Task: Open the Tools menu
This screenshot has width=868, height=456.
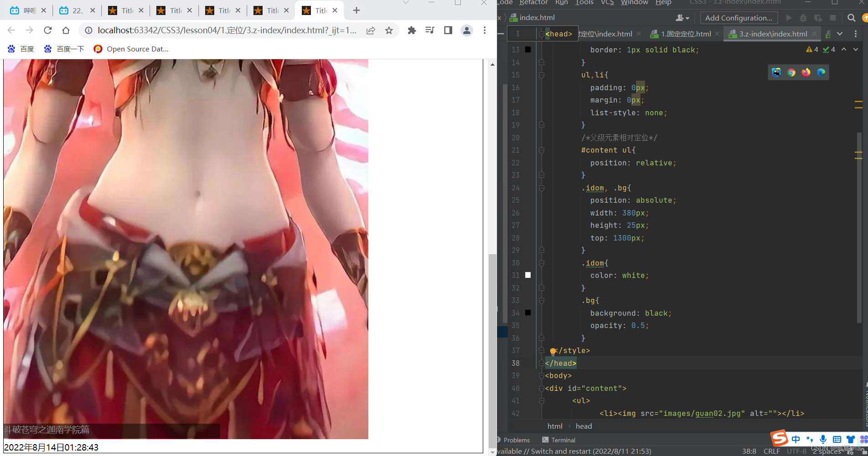Action: [x=584, y=2]
